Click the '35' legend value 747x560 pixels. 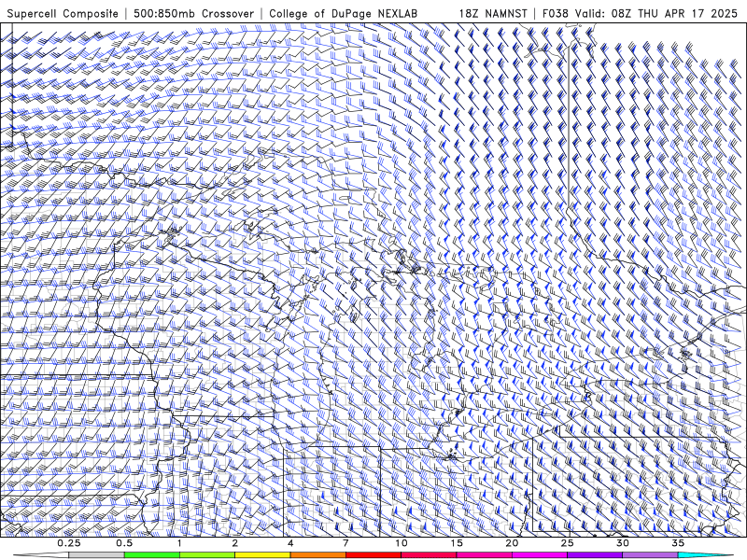tap(678, 543)
